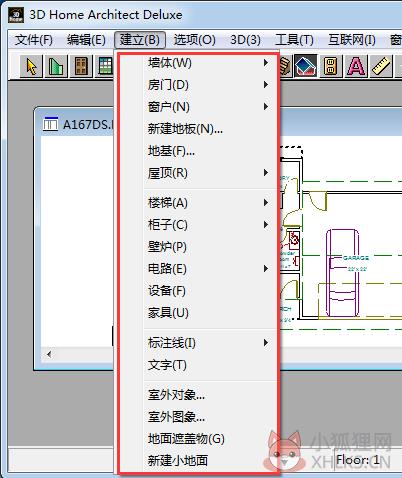Select the ruler dimension tool
The image size is (402, 478).
point(381,66)
